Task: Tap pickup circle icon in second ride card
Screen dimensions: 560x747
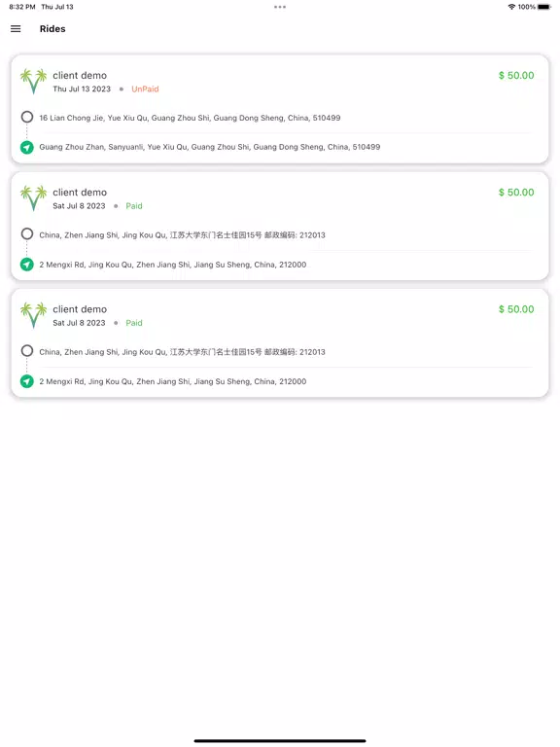Action: click(27, 233)
